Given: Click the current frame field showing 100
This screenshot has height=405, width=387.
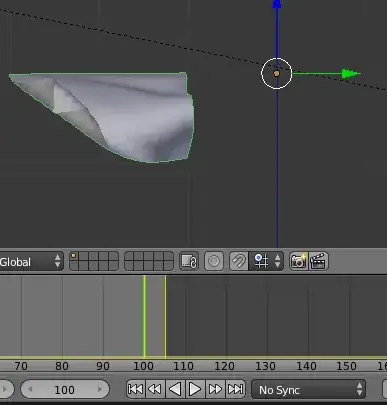Looking at the screenshot, I should [x=65, y=389].
